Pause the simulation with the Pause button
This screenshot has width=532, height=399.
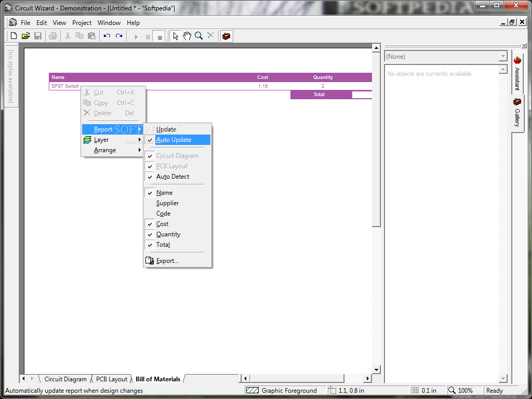tap(148, 37)
